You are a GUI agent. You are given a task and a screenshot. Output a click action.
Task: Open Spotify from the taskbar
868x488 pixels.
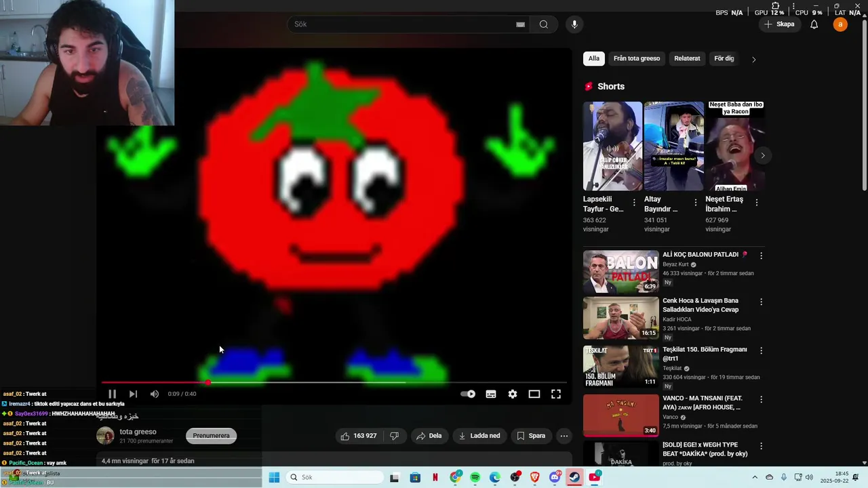pyautogui.click(x=475, y=477)
